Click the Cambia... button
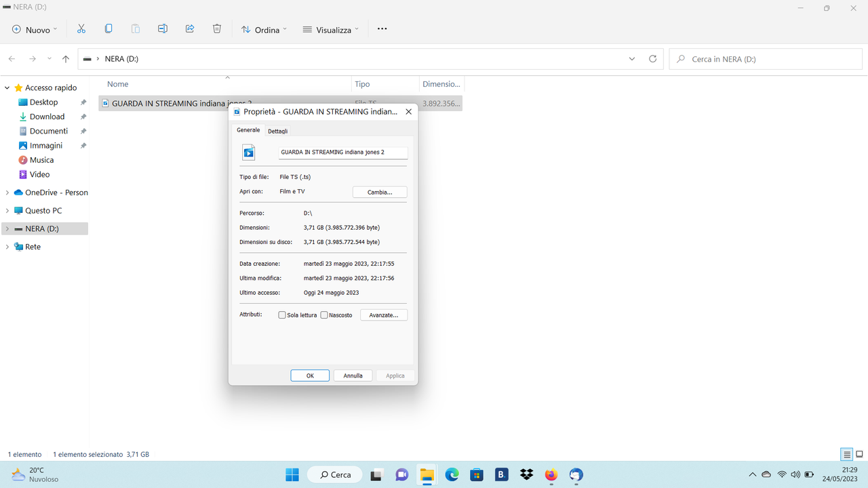Screen dimensions: 868x488 click(x=380, y=192)
